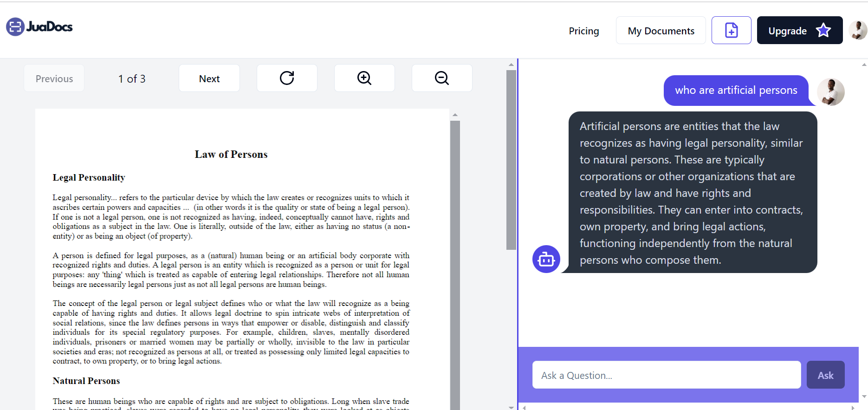Screen dimensions: 868x410
Task: Zoom out of the document
Action: (x=442, y=78)
